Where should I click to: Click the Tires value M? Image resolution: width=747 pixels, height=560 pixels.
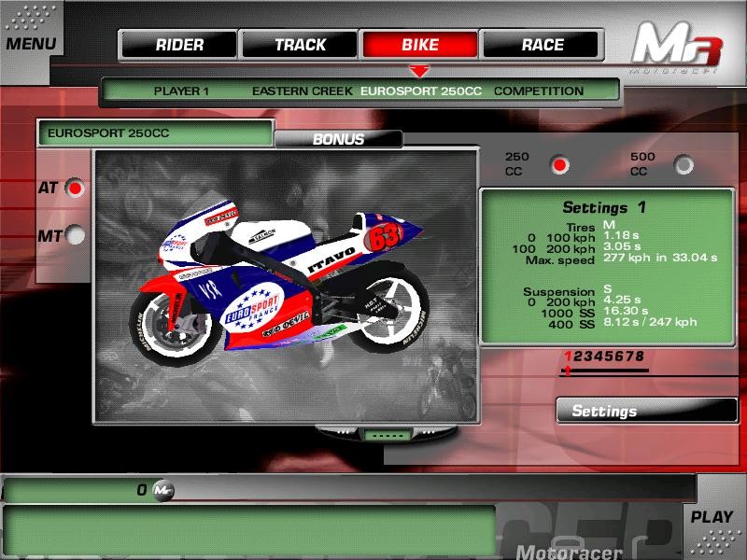point(609,224)
